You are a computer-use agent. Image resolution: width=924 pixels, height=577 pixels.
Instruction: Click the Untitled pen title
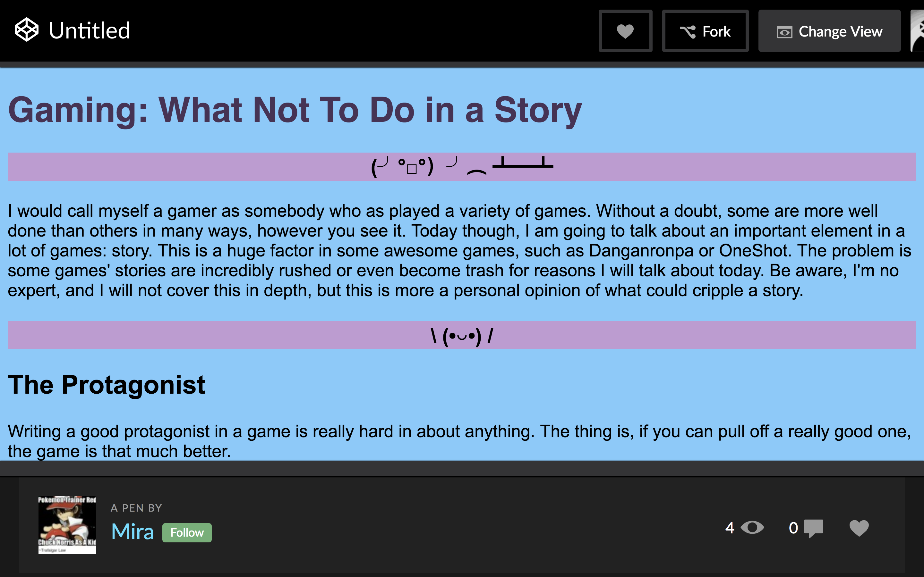click(x=89, y=30)
